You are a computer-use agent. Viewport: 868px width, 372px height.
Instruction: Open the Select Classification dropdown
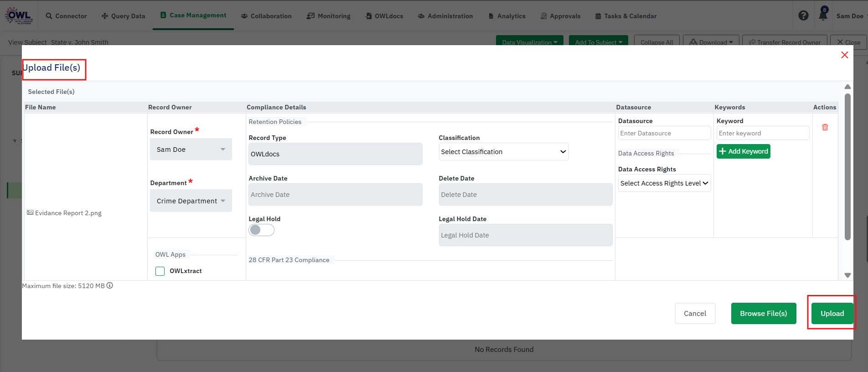click(504, 152)
